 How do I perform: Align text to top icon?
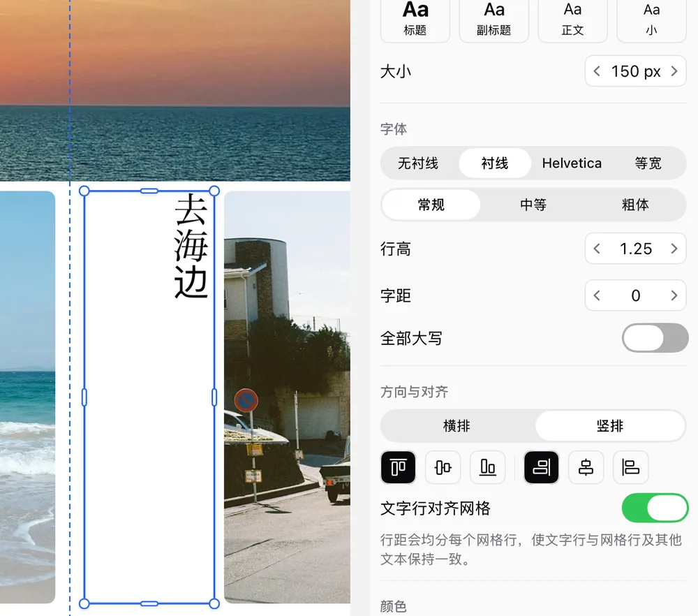tap(398, 467)
